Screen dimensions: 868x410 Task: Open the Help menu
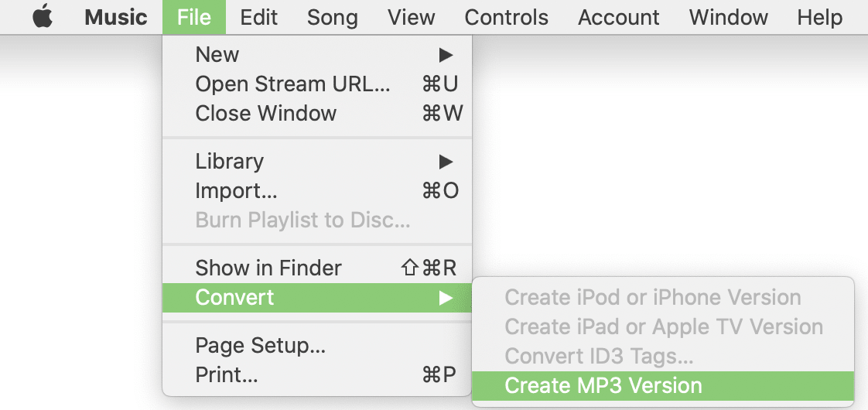point(819,17)
